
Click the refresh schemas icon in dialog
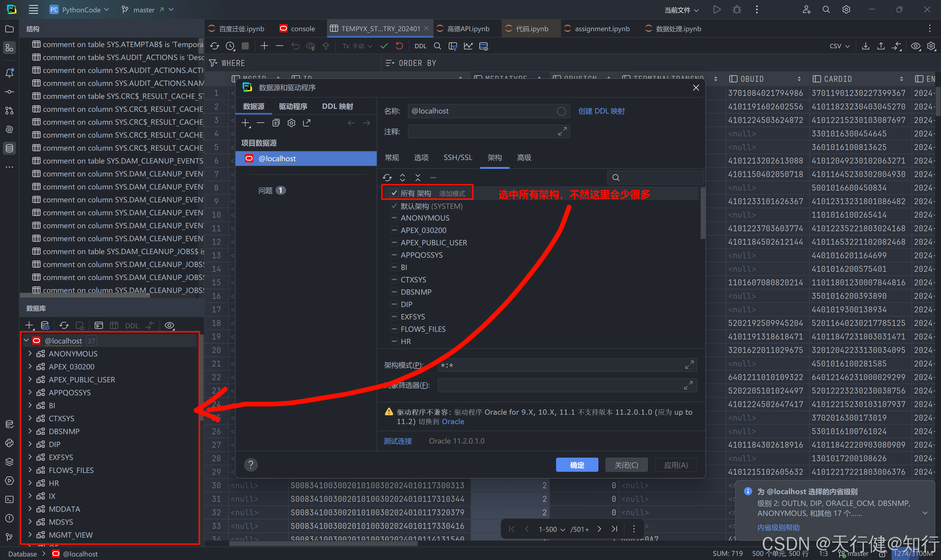[x=387, y=177]
